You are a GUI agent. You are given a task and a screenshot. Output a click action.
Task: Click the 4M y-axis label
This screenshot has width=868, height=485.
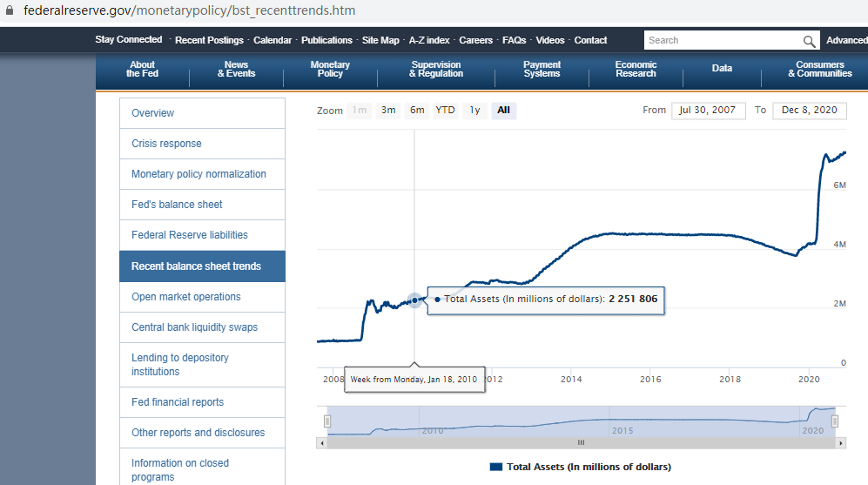point(840,244)
